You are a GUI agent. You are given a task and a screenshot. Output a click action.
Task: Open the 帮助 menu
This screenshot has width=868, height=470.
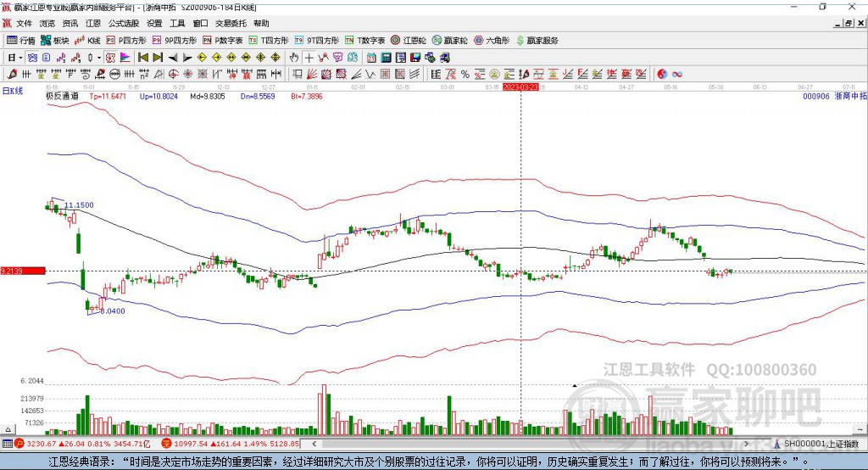coord(261,23)
